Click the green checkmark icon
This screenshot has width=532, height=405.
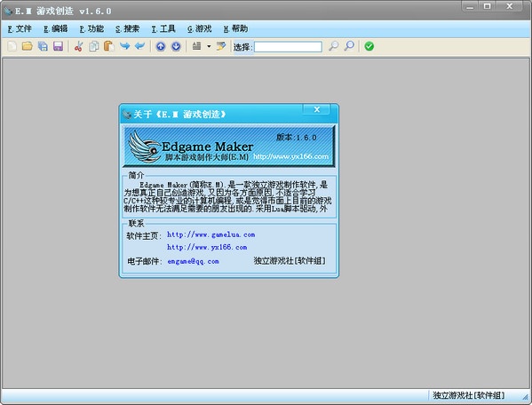click(x=369, y=46)
